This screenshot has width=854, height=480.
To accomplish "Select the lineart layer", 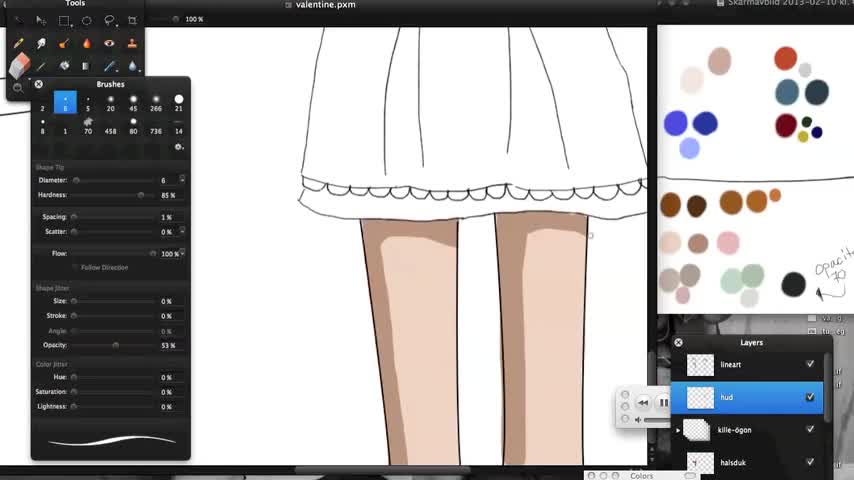I will click(747, 364).
